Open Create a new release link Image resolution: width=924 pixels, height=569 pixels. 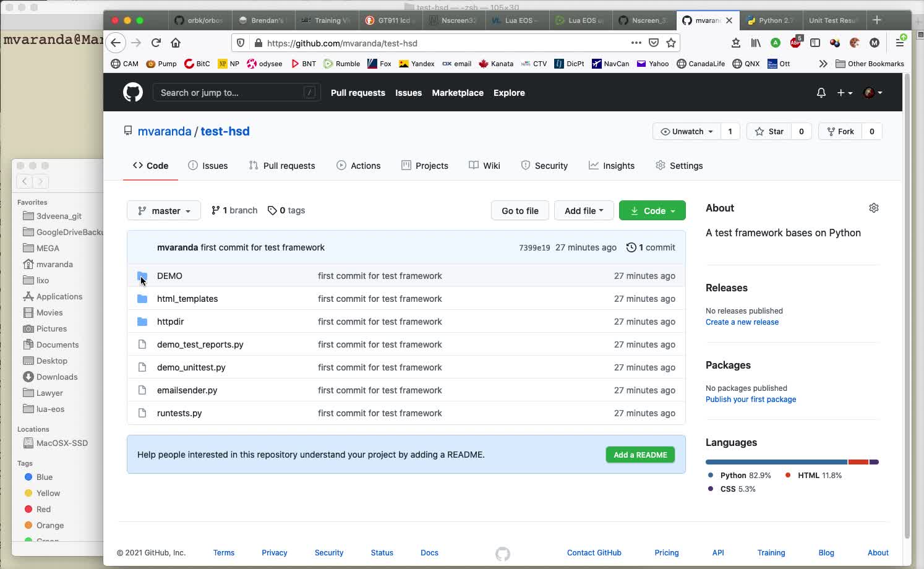(x=742, y=322)
